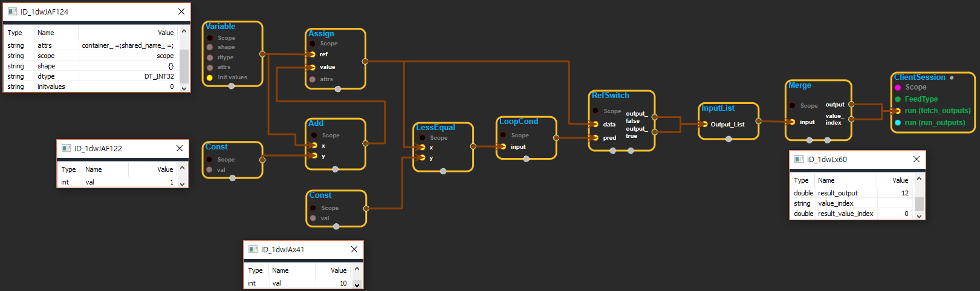Click the Value column header in ID_1dwJAF122
The width and height of the screenshot is (980, 291).
pyautogui.click(x=165, y=169)
